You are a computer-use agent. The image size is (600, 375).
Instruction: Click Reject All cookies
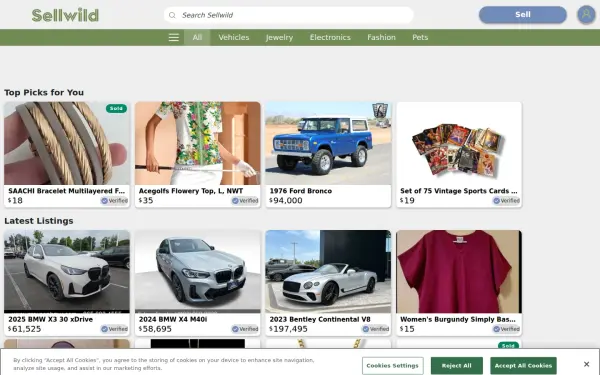pyautogui.click(x=457, y=366)
